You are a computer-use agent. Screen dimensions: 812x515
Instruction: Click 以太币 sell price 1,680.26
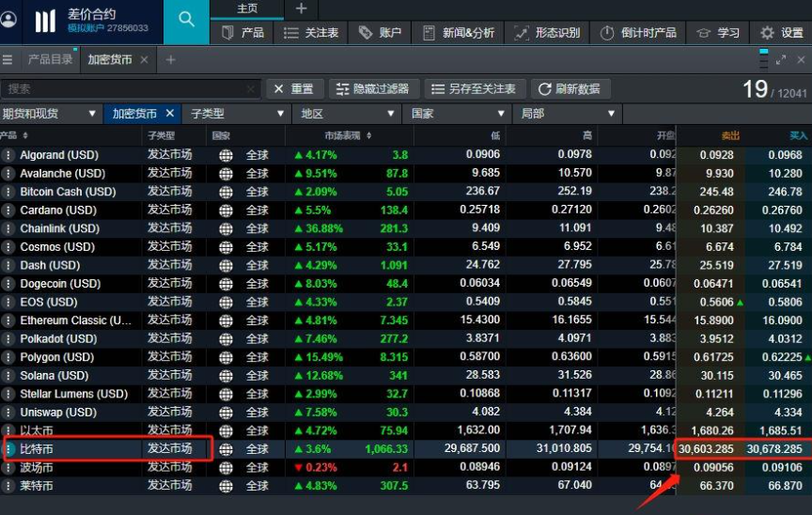point(712,430)
